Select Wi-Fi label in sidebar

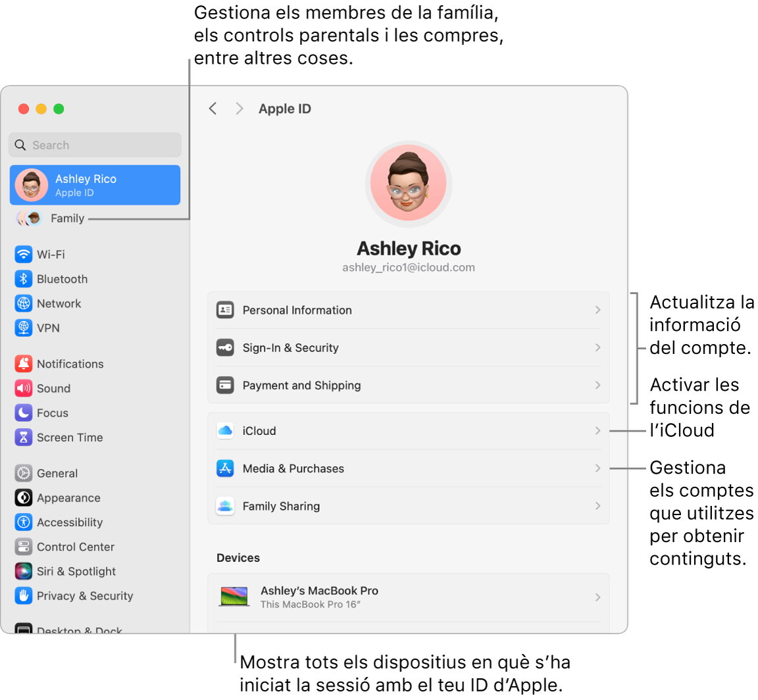pos(51,255)
